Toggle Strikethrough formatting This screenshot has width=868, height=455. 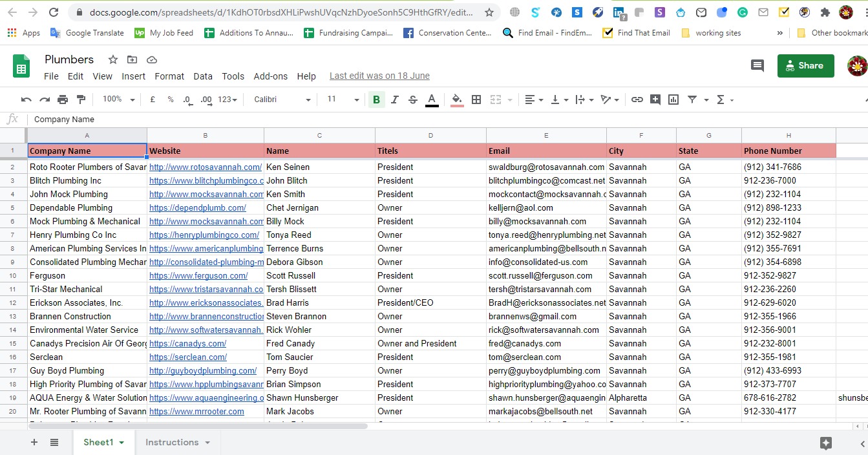[x=413, y=100]
